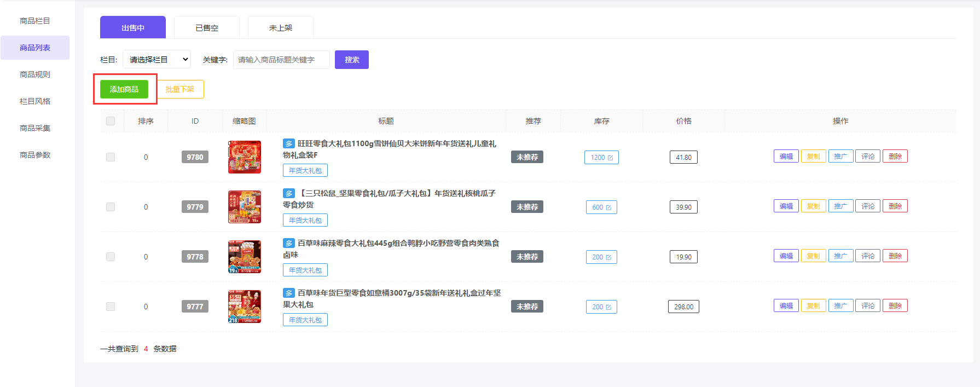This screenshot has width=980, height=387.
Task: Focus the product title keyword input
Action: click(281, 60)
